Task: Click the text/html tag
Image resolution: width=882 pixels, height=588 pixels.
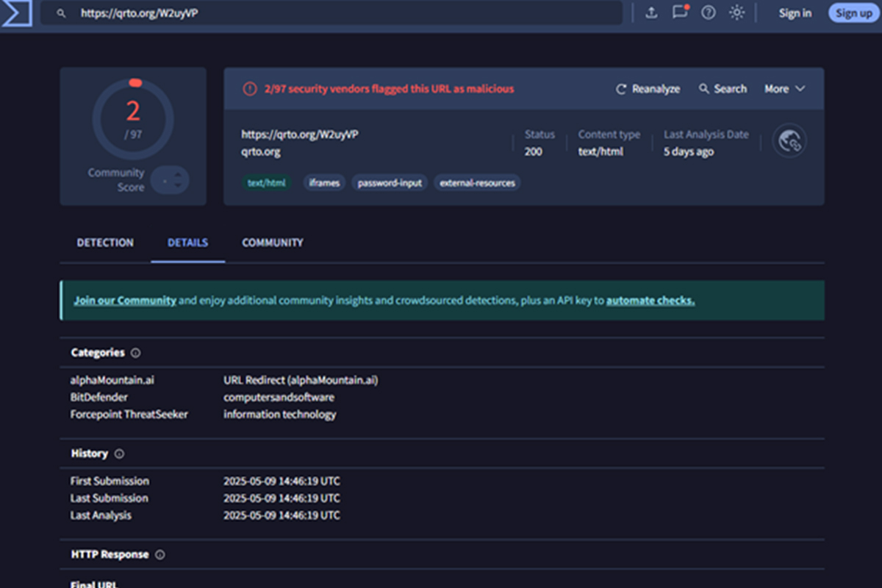Action: point(266,183)
